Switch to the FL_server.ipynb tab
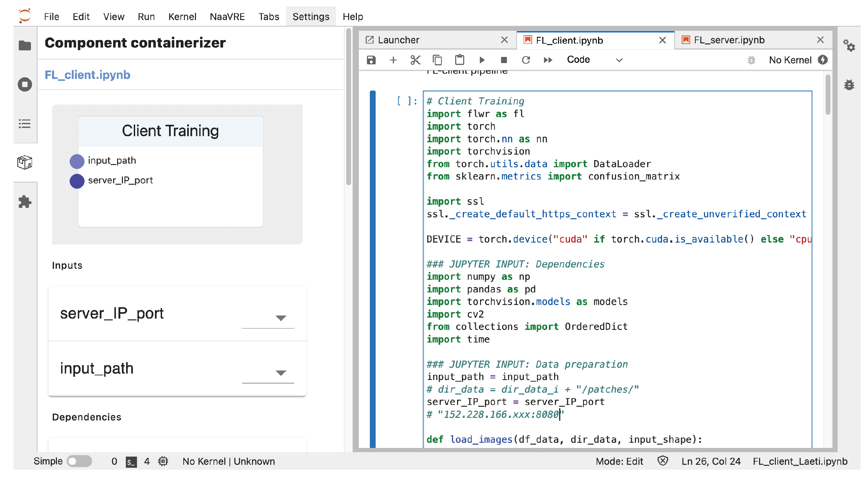This screenshot has height=479, width=868. (730, 40)
